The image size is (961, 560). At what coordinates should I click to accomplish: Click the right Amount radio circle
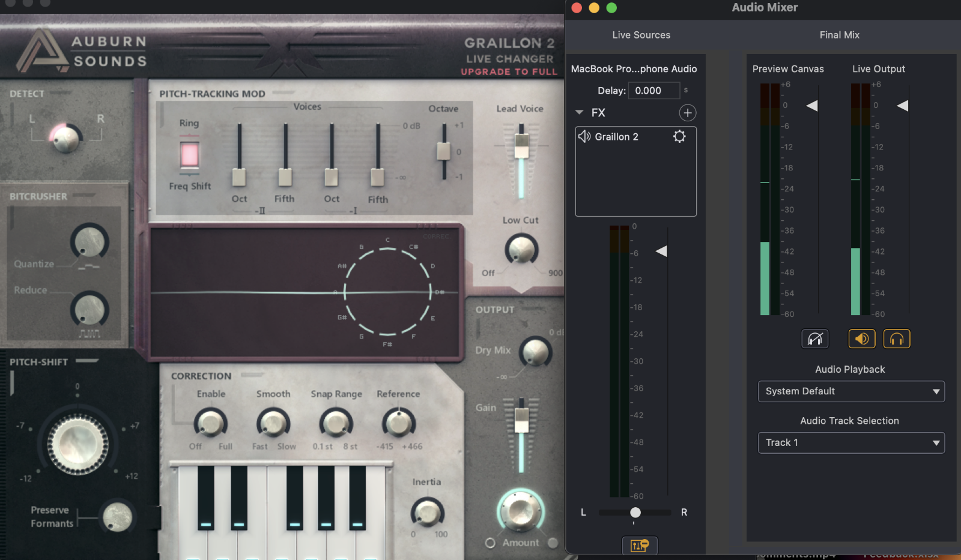553,543
